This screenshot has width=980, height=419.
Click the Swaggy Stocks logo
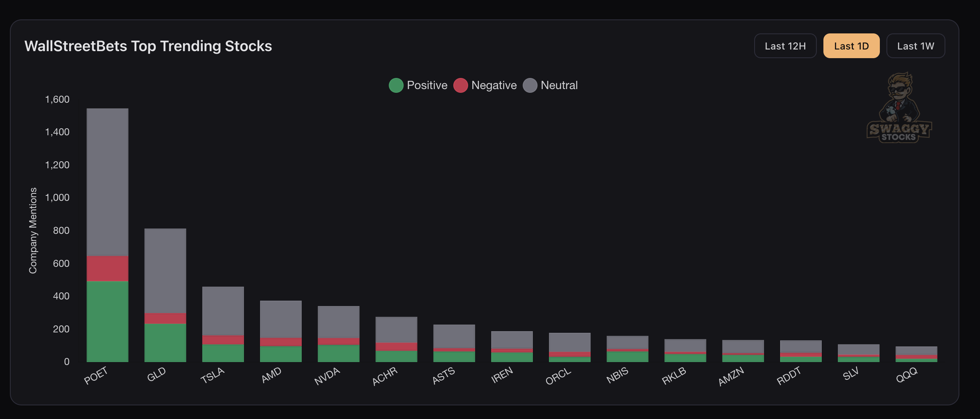tap(899, 108)
